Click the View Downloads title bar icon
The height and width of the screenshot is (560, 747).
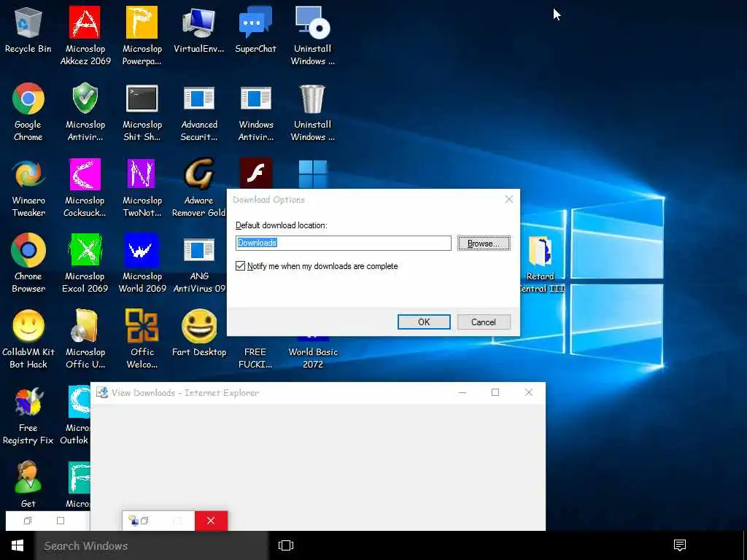101,392
